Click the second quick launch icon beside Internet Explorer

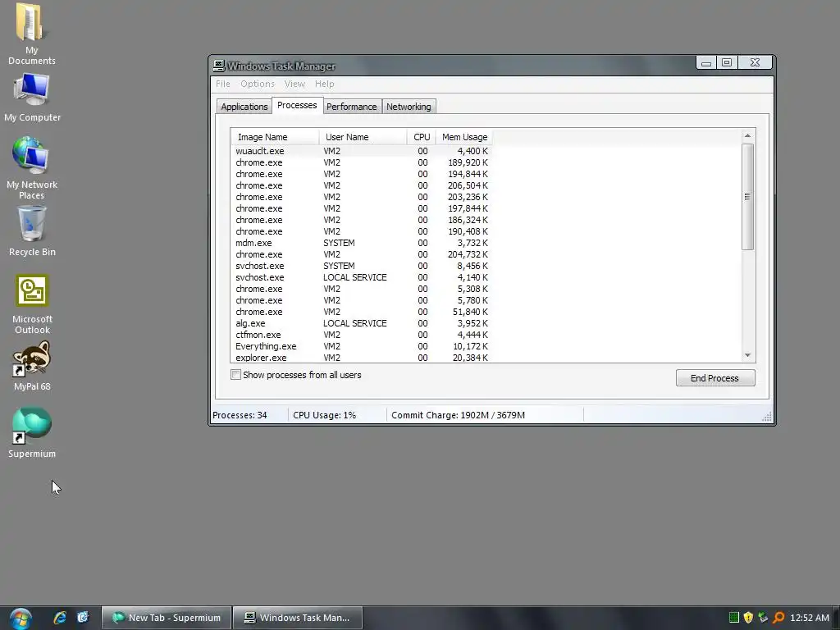[83, 618]
